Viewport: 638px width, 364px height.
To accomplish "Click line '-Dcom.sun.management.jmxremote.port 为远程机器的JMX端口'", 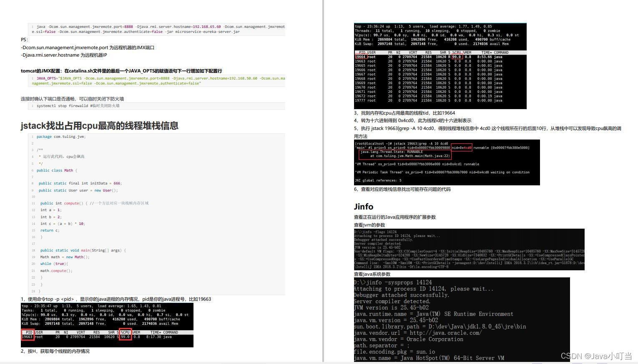I will pos(88,47).
